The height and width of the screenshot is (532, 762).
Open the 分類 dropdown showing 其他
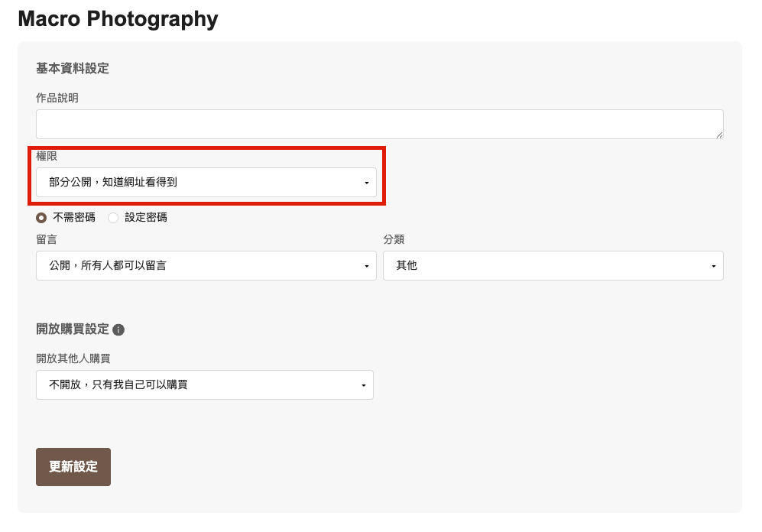(x=553, y=266)
